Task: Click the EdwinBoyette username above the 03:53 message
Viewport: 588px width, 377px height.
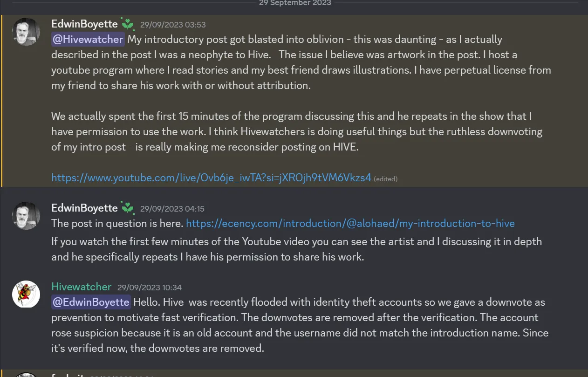Action: (84, 24)
